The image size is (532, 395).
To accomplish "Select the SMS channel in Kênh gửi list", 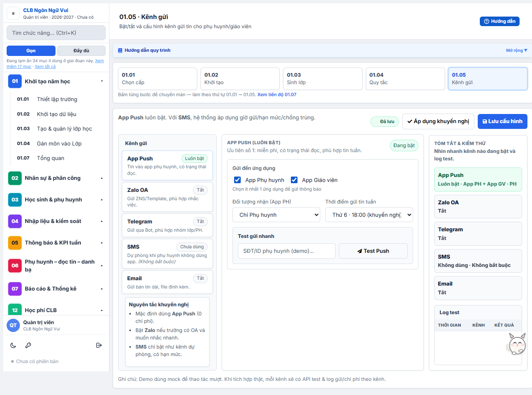I will point(167,254).
